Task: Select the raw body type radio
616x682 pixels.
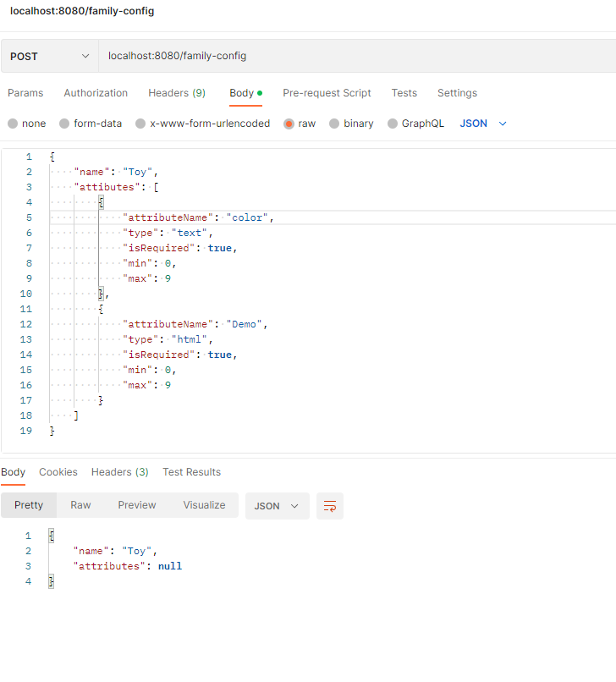Action: (289, 124)
